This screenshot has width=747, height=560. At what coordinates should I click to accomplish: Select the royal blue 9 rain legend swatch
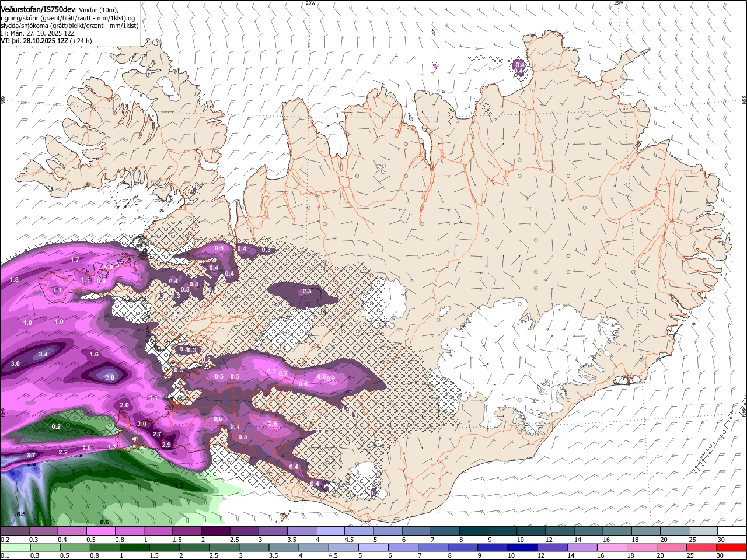tap(493, 547)
